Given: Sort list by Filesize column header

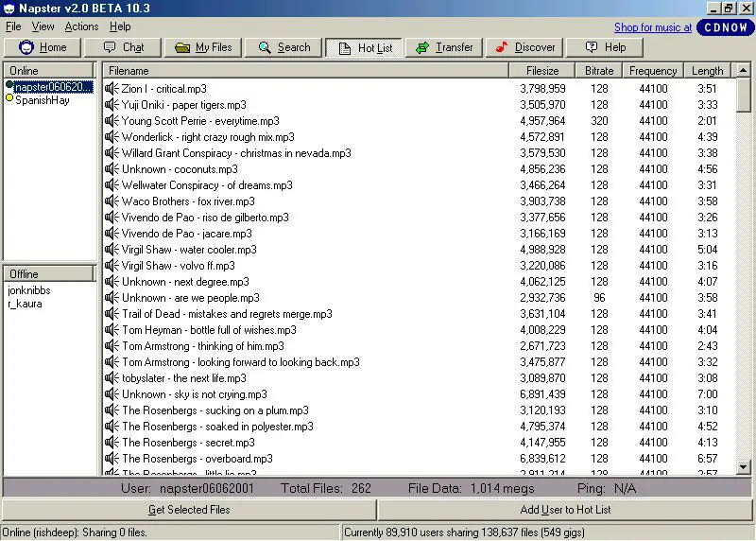Looking at the screenshot, I should (541, 70).
